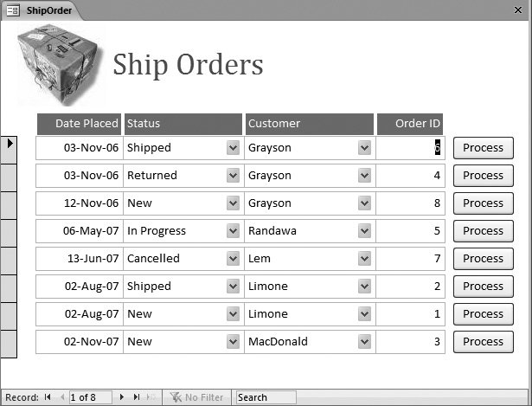532x406 pixels.
Task: Select the 13-Jun-07 Date Placed field
Action: click(80, 259)
